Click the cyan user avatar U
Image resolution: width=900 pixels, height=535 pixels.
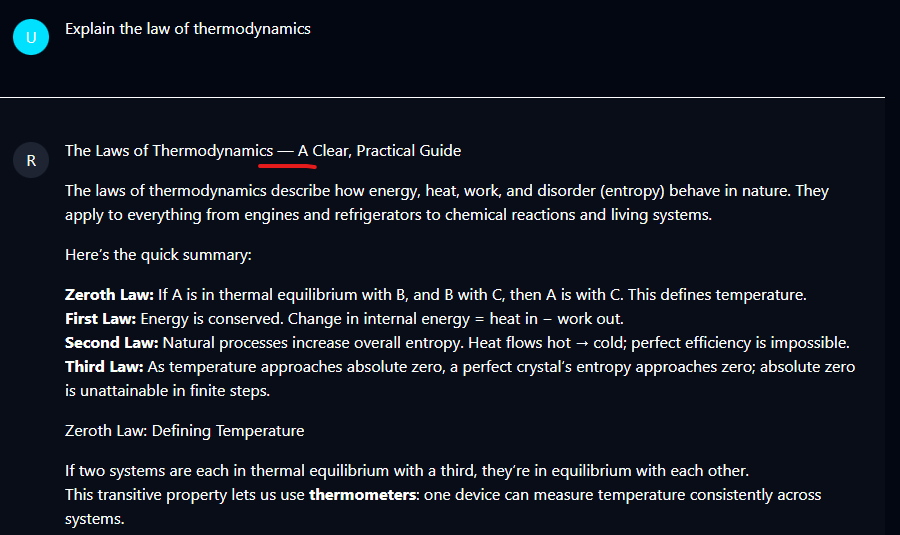pos(31,37)
